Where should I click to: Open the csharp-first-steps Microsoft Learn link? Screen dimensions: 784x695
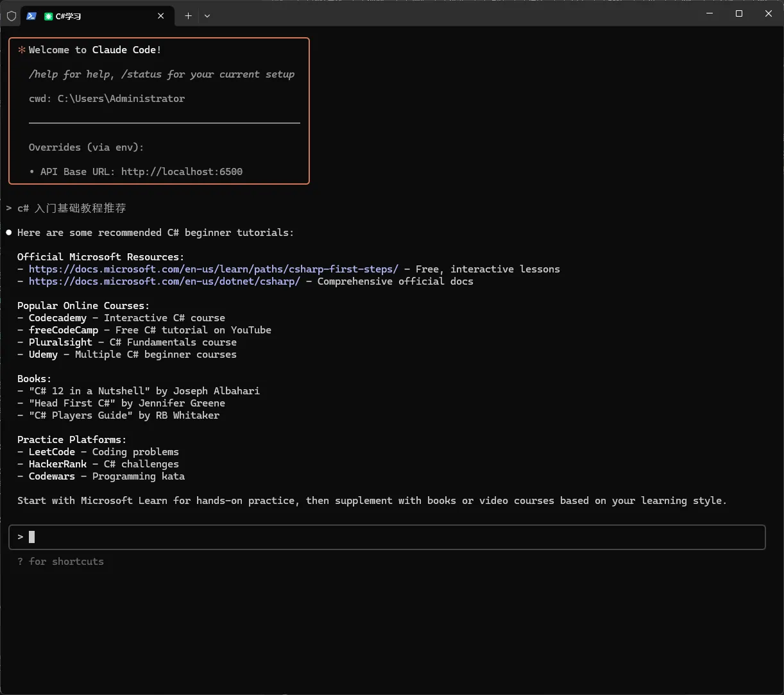[213, 269]
